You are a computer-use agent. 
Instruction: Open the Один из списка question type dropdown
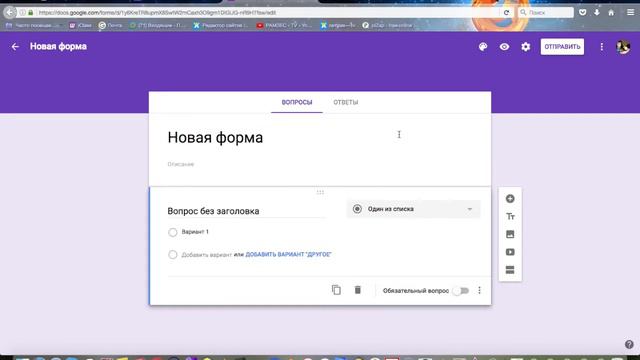coord(413,209)
